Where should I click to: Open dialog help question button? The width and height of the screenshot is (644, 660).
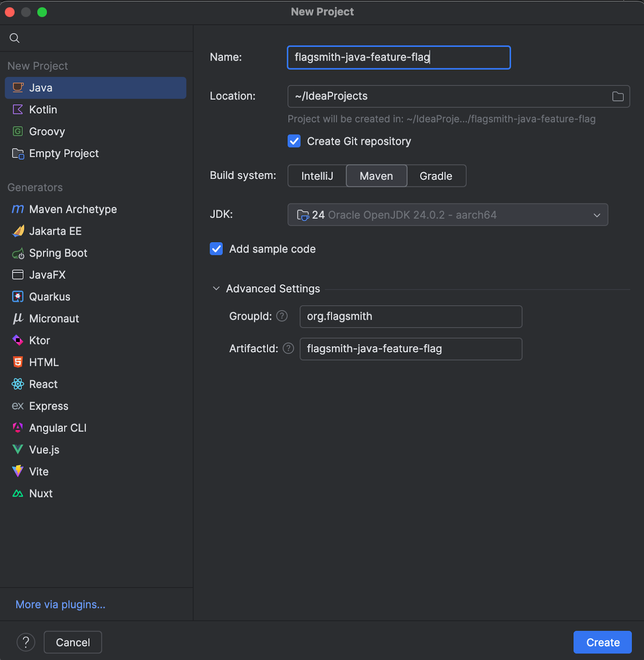26,642
